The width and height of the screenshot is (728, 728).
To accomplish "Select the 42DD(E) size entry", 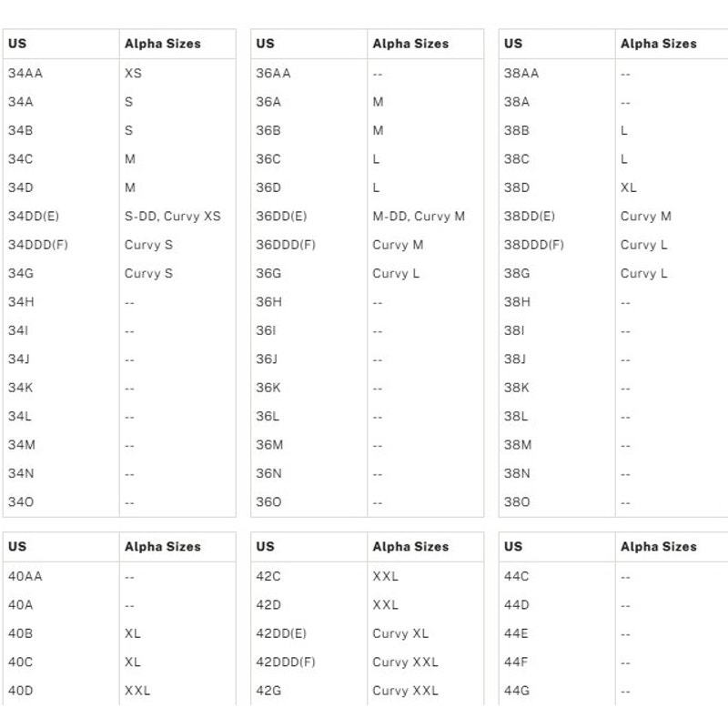I will pos(281,633).
